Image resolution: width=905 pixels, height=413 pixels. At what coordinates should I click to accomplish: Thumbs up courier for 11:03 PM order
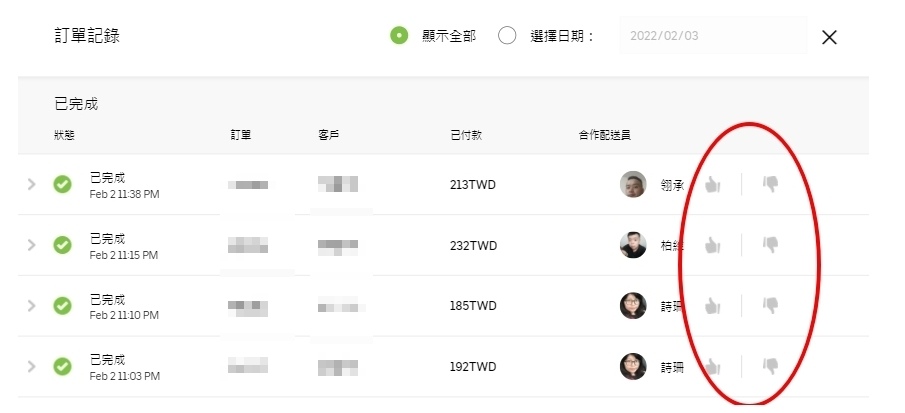[x=713, y=367]
